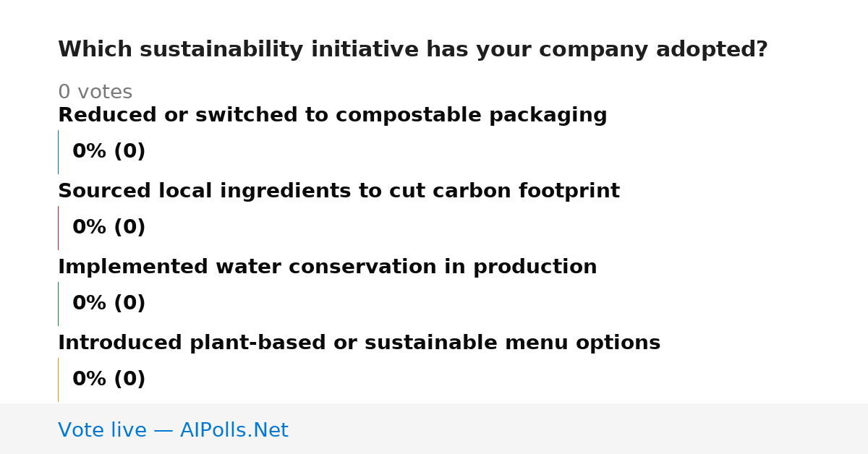The height and width of the screenshot is (454, 868).
Task: Click 0% (0) under water conservation
Action: (109, 304)
